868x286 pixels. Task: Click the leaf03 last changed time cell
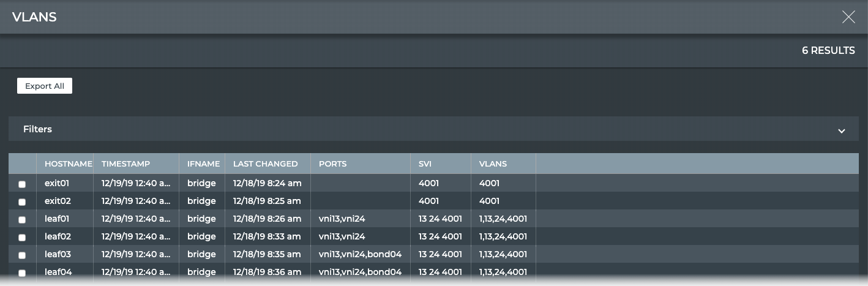coord(267,254)
